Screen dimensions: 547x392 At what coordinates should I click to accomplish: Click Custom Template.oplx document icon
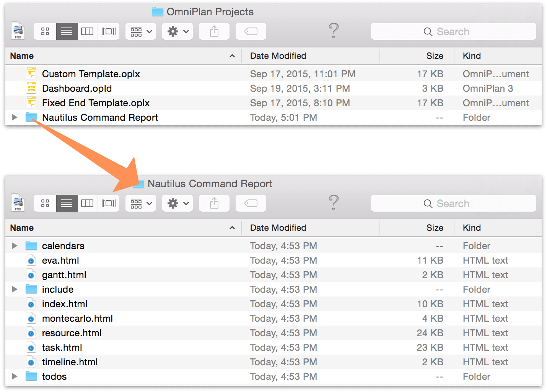tap(31, 73)
